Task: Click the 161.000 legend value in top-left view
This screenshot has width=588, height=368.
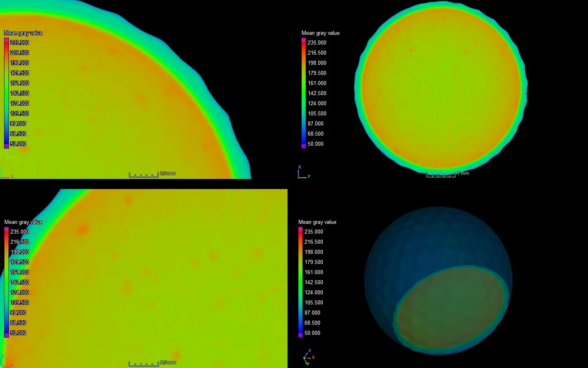Action: (x=20, y=83)
